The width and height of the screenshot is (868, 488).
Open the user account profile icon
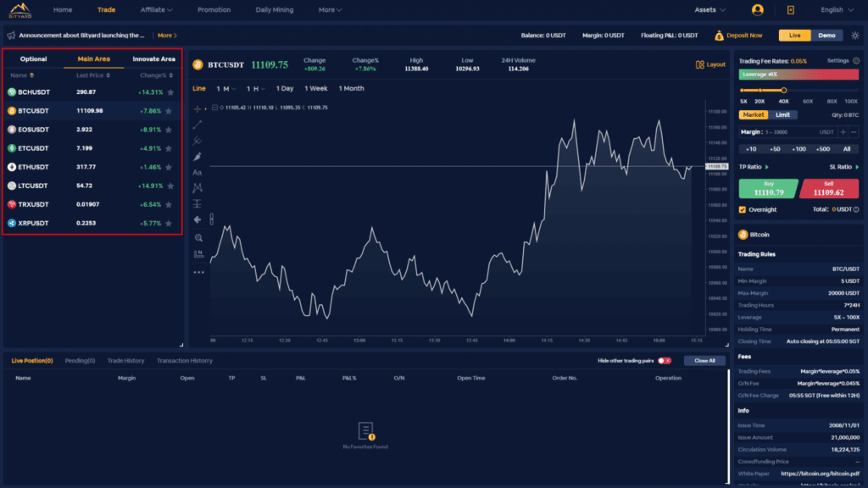757,10
